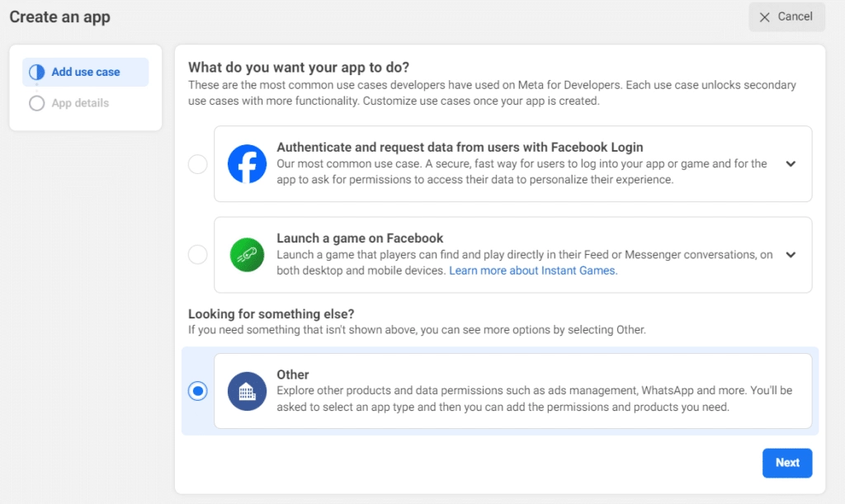Screen dimensions: 845x504
Task: Expand the Facebook Login use case chevron
Action: 791,164
